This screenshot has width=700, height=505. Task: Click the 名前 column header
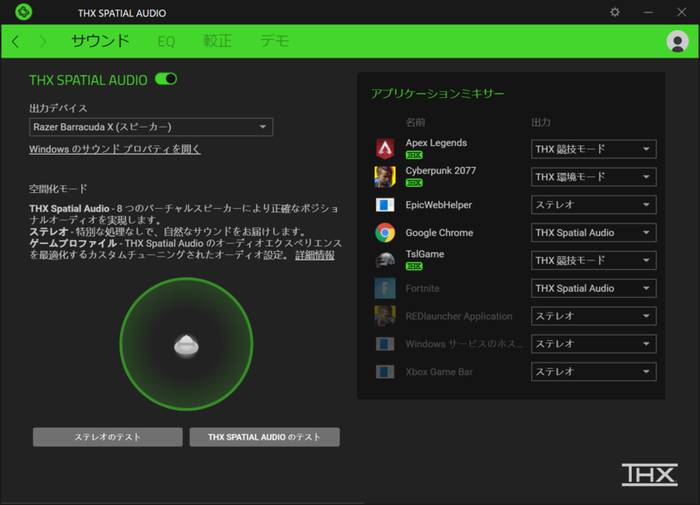(x=415, y=122)
